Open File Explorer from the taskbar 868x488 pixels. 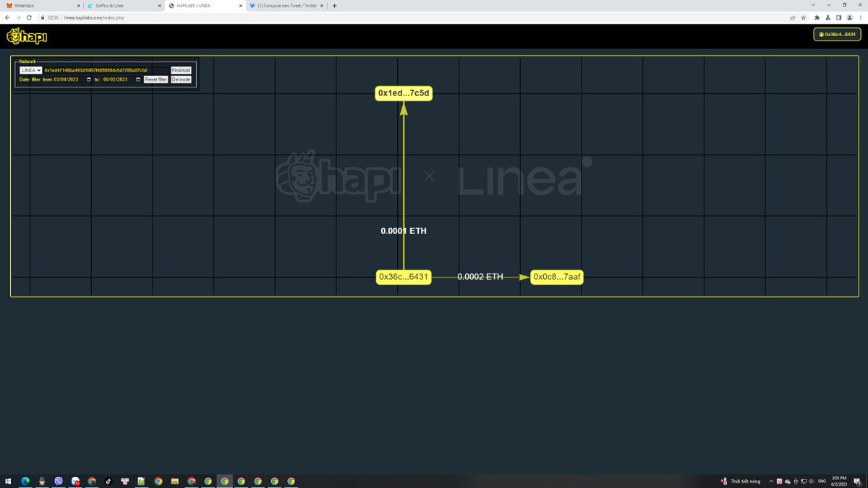[175, 481]
